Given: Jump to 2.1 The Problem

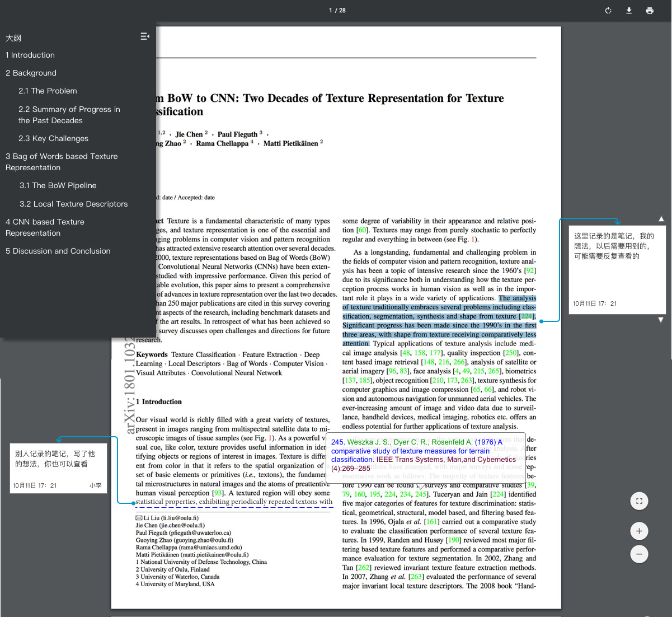Looking at the screenshot, I should click(x=48, y=91).
